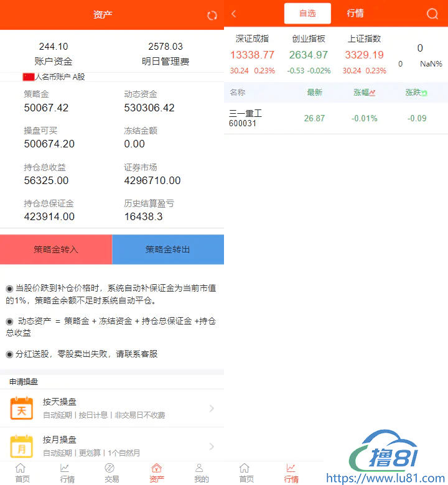The image size is (448, 485).
Task: Click the 按月操盘 calendar icon
Action: 22,446
